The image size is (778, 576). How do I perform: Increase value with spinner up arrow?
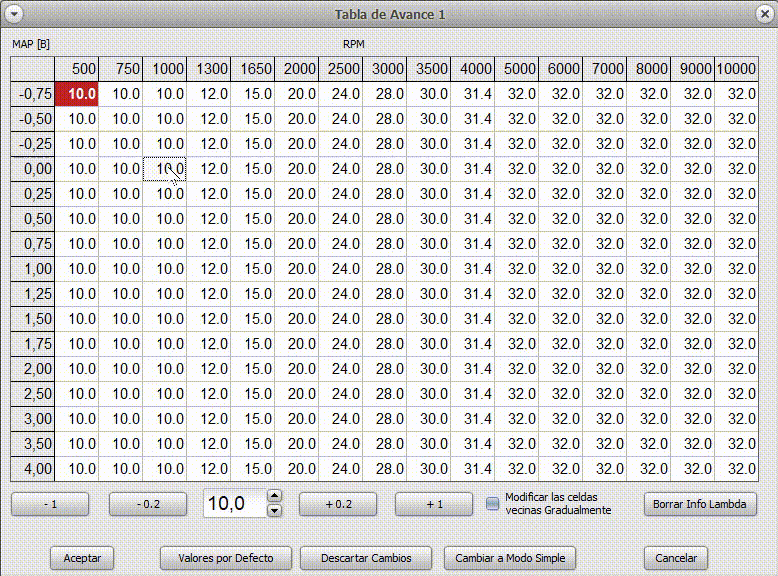tap(274, 496)
